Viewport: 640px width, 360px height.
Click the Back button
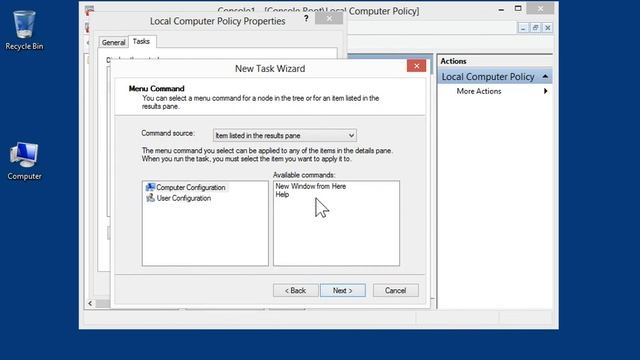(296, 291)
